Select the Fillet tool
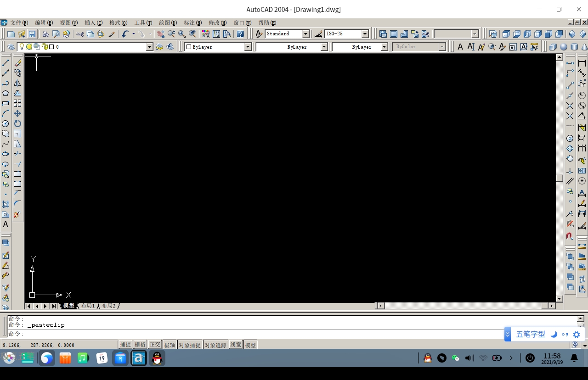The height and width of the screenshot is (380, 588). pos(17,204)
